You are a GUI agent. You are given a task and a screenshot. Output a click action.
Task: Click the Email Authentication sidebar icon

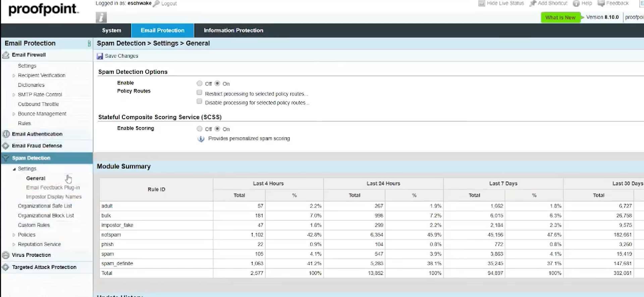tap(6, 134)
